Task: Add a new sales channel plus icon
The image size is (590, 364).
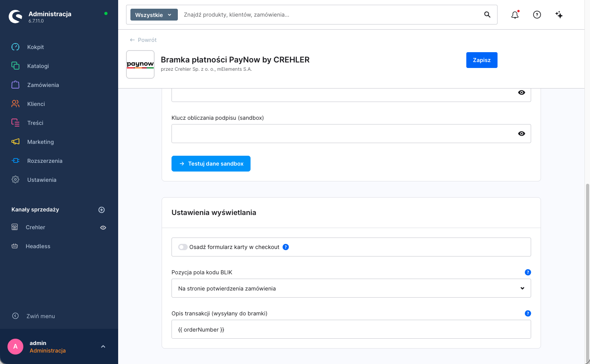Action: 102,210
